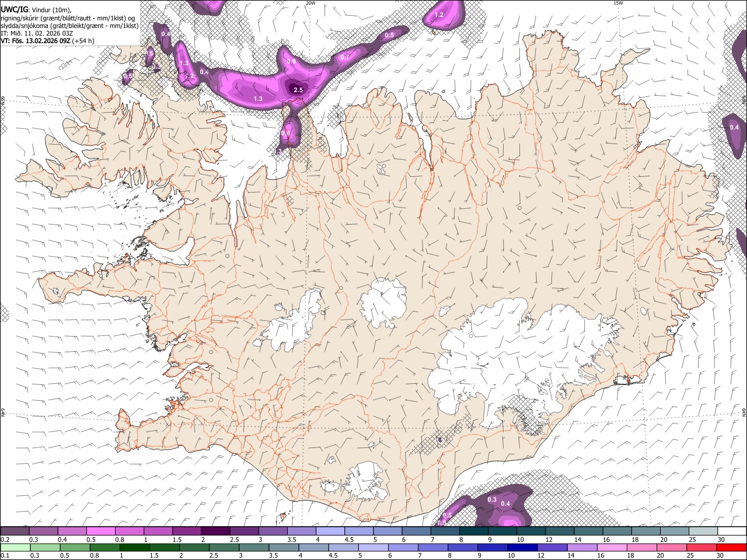Pick upper legend swatch between 5 and 6
The width and height of the screenshot is (747, 560).
387,531
